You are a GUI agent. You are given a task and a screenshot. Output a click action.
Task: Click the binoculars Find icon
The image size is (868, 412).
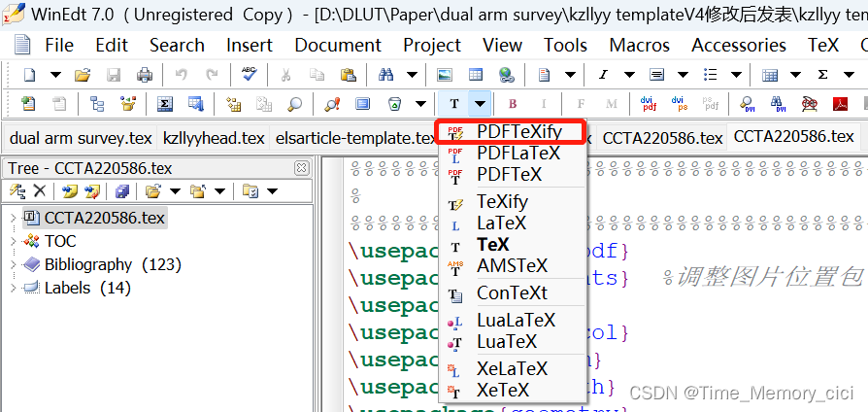(x=385, y=74)
